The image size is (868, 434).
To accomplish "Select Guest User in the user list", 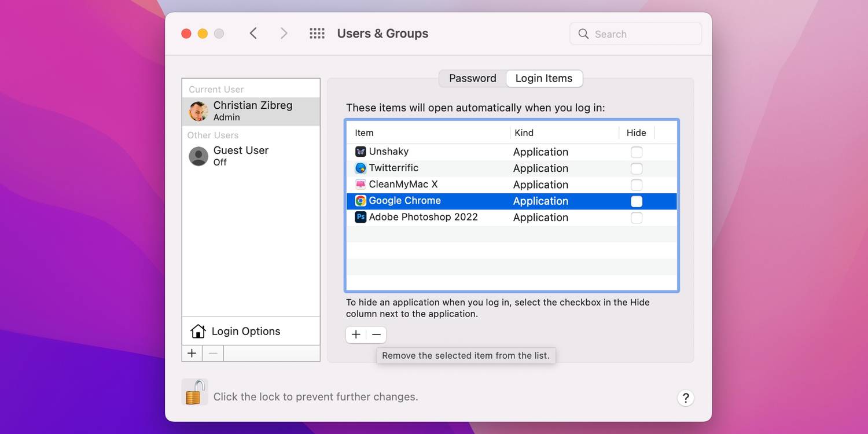I will click(241, 156).
